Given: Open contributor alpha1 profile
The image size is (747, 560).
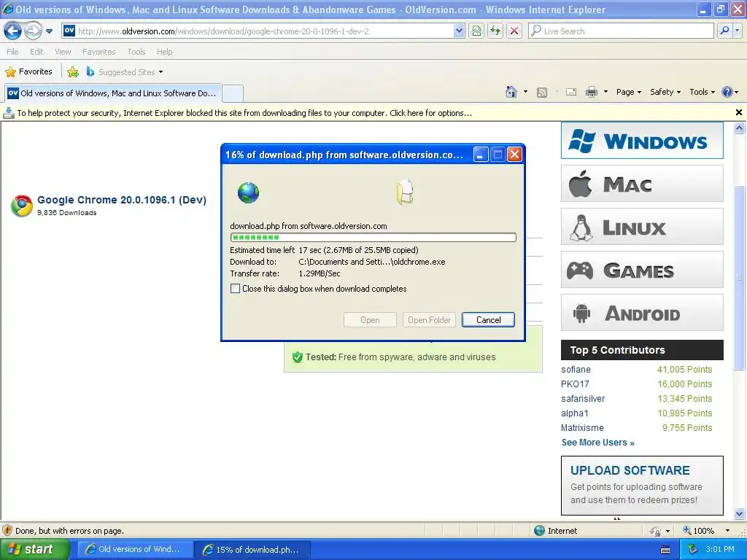Looking at the screenshot, I should coord(575,413).
